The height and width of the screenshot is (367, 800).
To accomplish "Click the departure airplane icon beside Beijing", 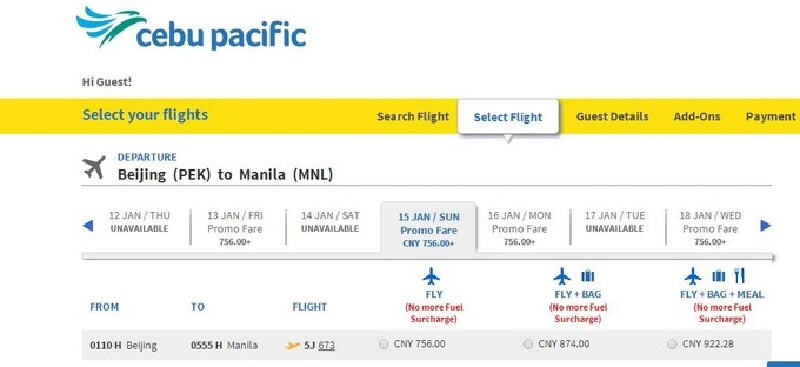I will pos(94,167).
